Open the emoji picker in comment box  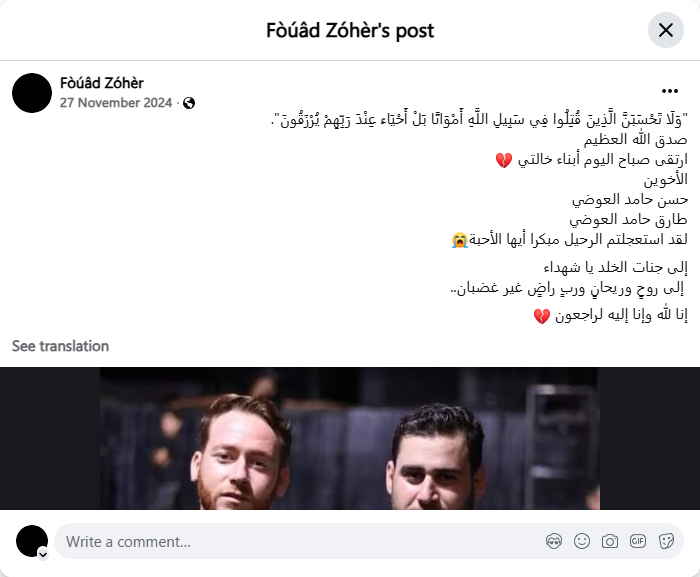[582, 541]
